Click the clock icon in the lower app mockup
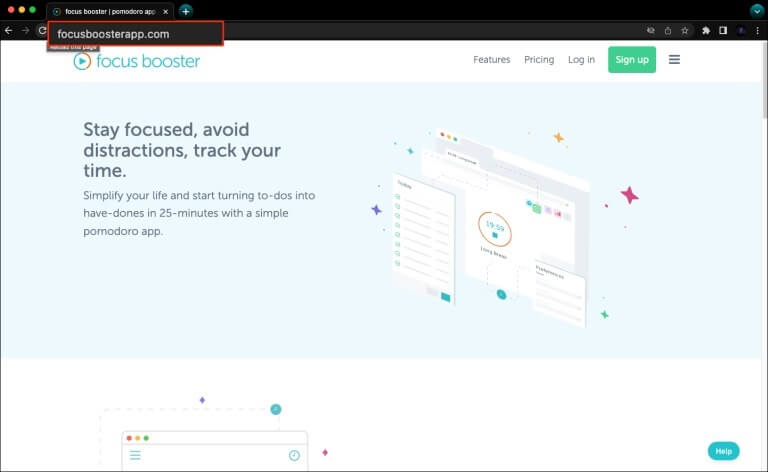Viewport: 768px width, 472px height. coord(294,455)
